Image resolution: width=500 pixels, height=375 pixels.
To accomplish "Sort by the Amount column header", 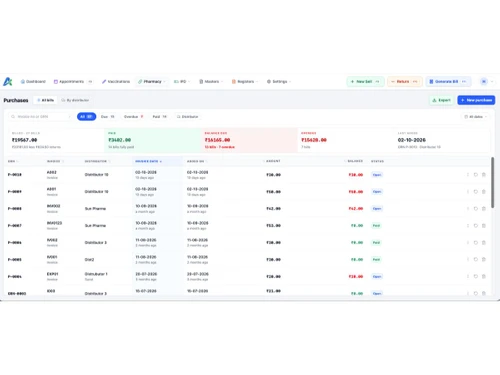I will click(x=273, y=161).
